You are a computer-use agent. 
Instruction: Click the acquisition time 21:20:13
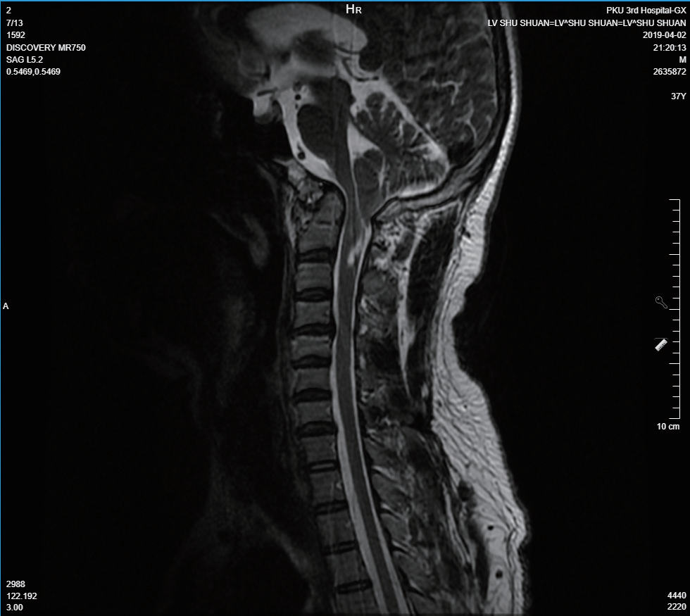[x=667, y=47]
